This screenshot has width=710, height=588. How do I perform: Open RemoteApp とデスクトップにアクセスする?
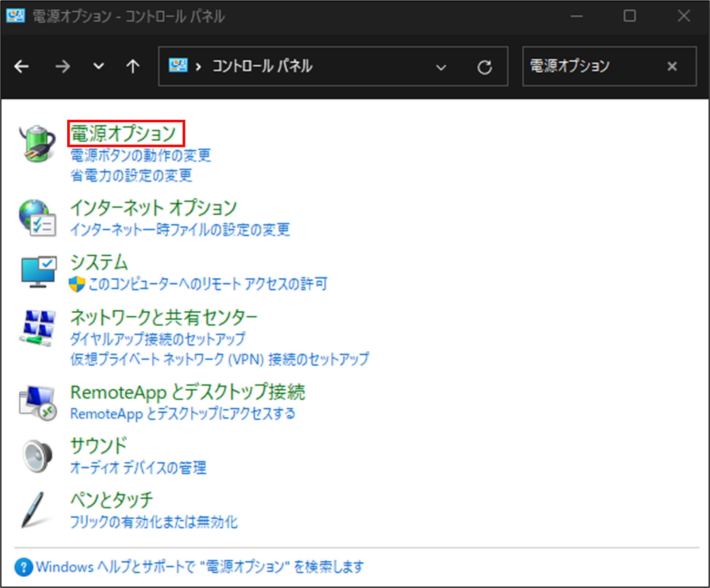point(183,414)
